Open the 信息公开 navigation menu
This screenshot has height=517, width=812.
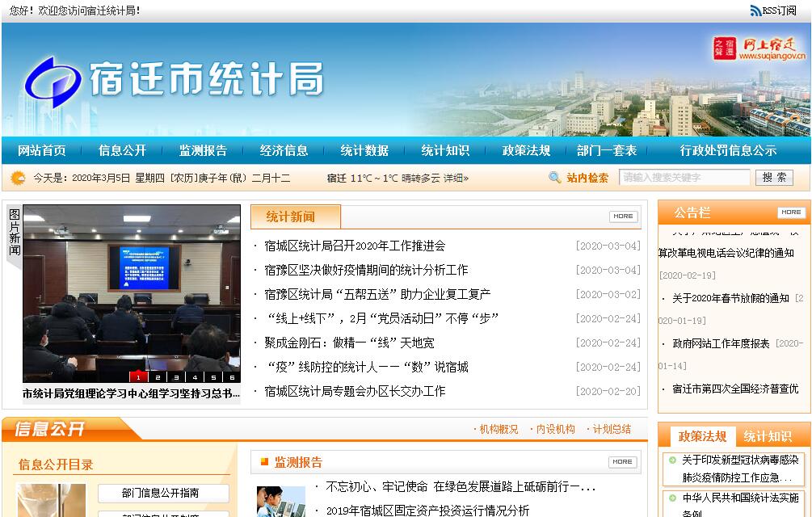coord(122,150)
